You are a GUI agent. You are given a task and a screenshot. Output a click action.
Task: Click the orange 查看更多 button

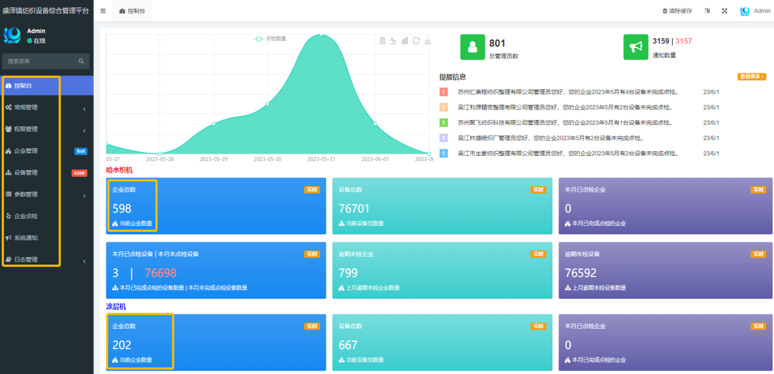click(752, 76)
